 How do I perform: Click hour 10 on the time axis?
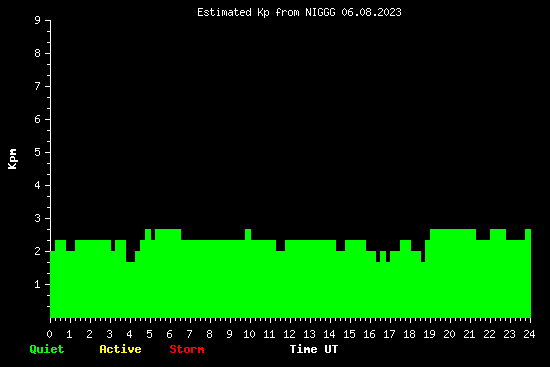click(x=249, y=334)
